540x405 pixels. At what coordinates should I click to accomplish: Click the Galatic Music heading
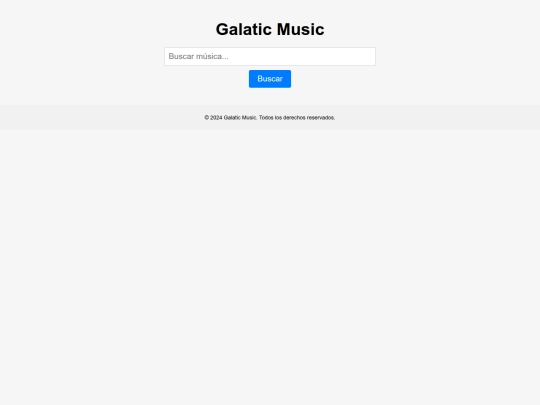(x=270, y=29)
